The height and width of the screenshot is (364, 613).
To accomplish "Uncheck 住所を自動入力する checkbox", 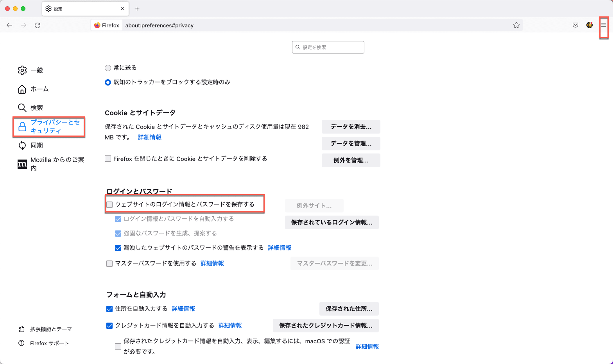I will coord(109,309).
